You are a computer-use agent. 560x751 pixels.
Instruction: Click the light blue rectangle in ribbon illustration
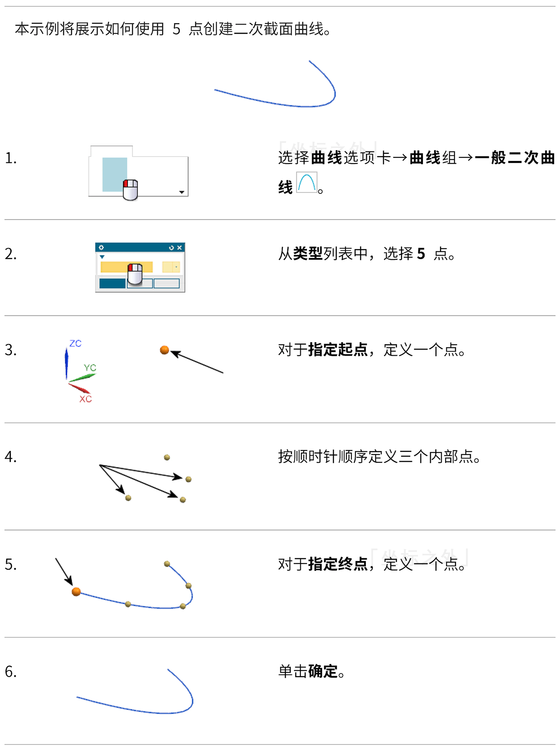(115, 175)
